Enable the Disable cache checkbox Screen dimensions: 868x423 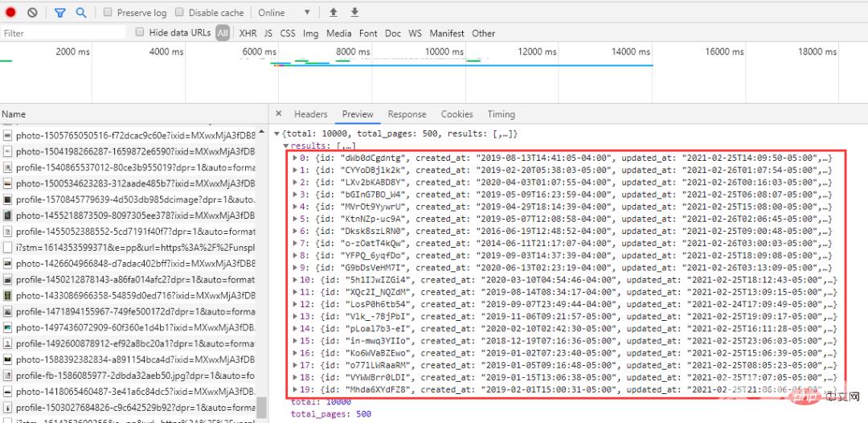tap(180, 13)
